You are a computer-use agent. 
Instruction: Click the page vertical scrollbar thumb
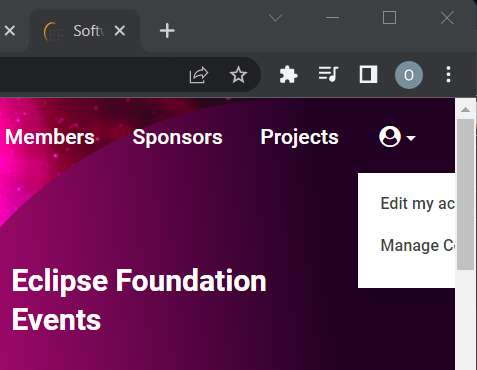click(x=465, y=194)
